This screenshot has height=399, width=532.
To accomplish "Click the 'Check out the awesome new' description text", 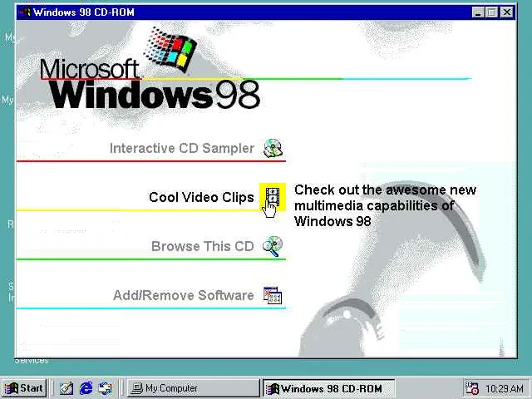I will (x=385, y=190).
